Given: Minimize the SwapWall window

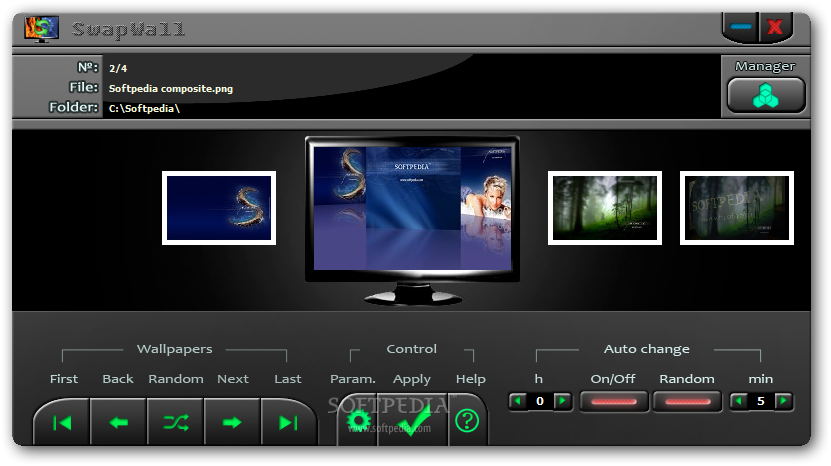Looking at the screenshot, I should [x=740, y=27].
